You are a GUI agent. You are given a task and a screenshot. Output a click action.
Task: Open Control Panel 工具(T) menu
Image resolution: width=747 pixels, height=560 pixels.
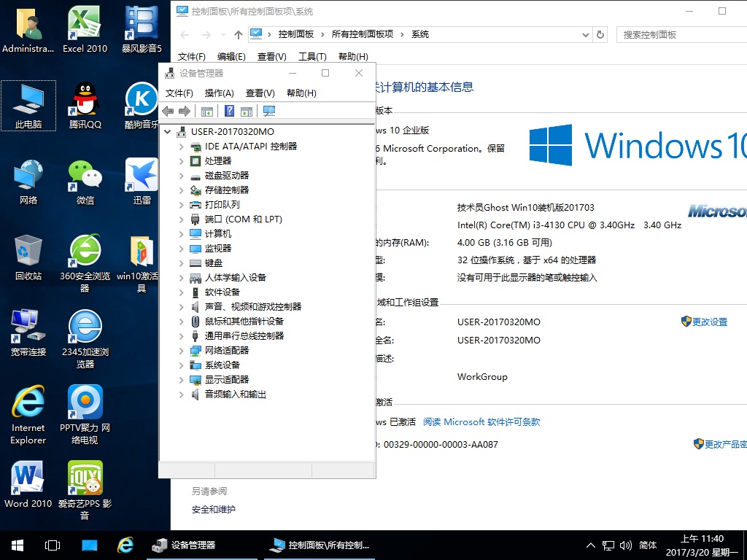(x=312, y=57)
